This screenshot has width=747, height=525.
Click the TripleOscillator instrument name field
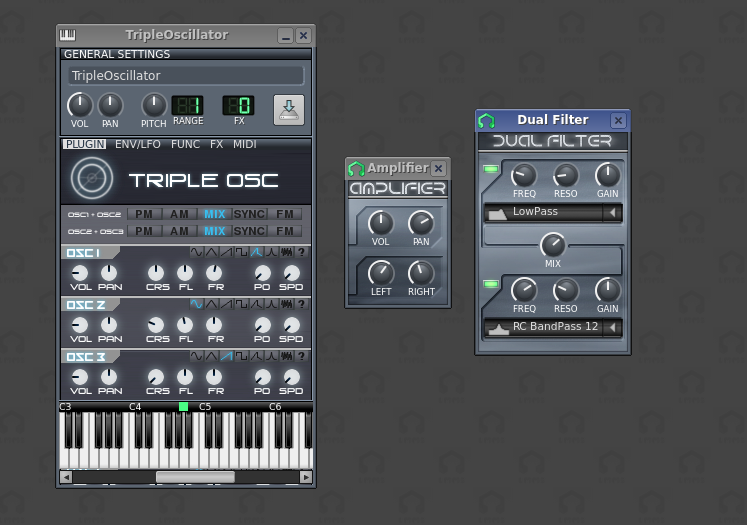pyautogui.click(x=186, y=76)
